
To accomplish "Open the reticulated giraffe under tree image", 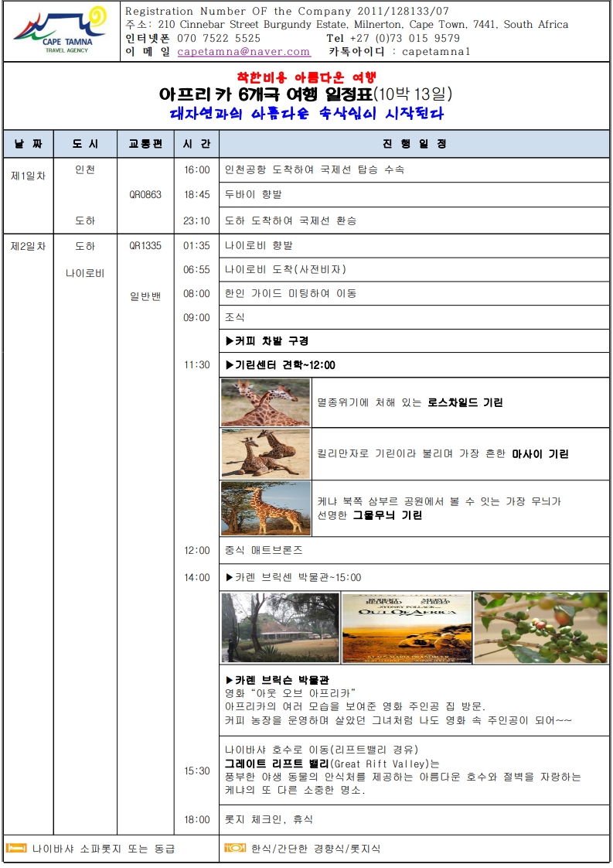I will (265, 508).
